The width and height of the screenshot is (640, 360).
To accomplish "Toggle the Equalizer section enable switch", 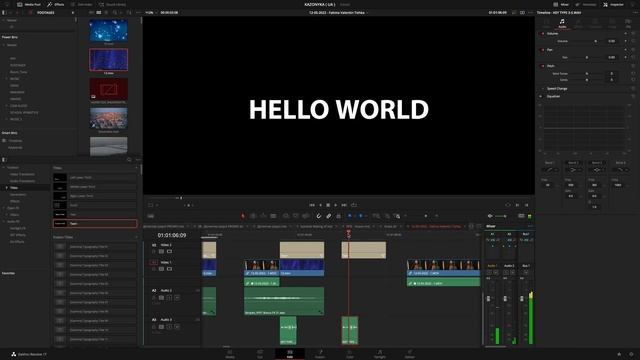I will [x=541, y=96].
